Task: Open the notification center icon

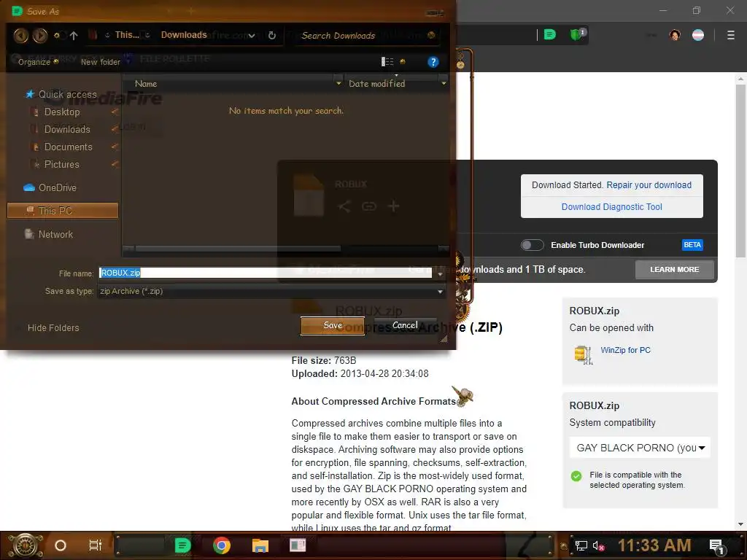Action: [x=716, y=545]
